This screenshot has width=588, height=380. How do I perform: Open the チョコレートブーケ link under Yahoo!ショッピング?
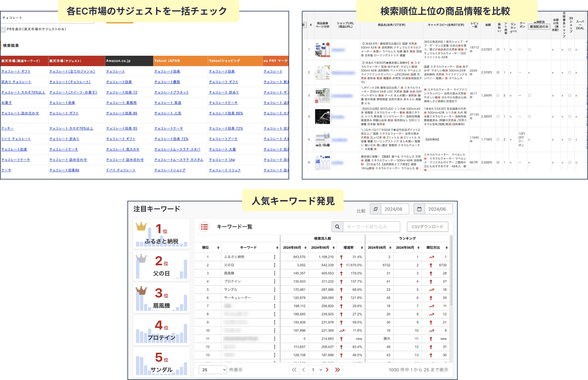pos(223,139)
